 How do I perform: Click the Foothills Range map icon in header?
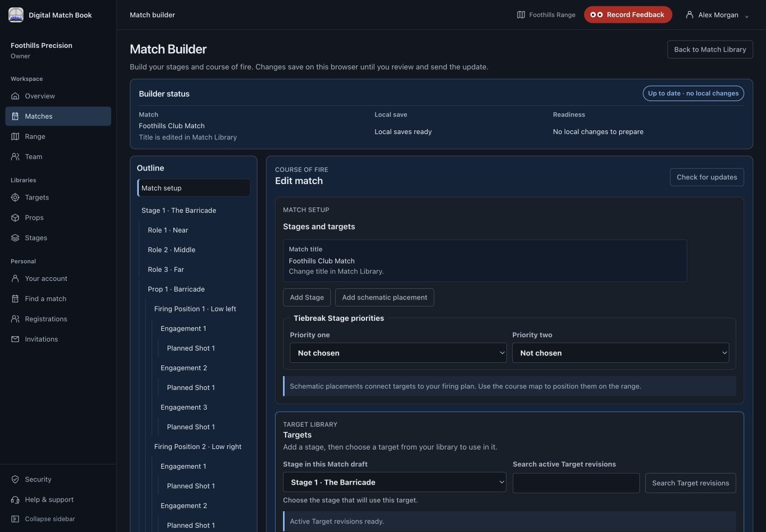tap(521, 15)
